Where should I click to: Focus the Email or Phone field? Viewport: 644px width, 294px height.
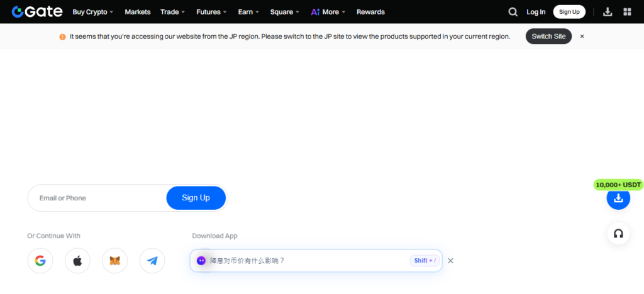pyautogui.click(x=97, y=198)
